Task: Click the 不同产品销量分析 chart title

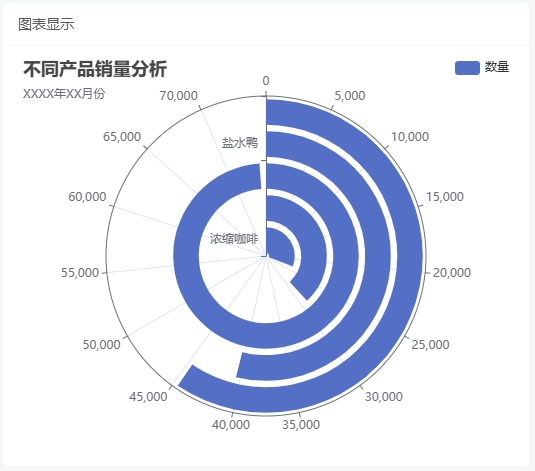Action: 95,69
